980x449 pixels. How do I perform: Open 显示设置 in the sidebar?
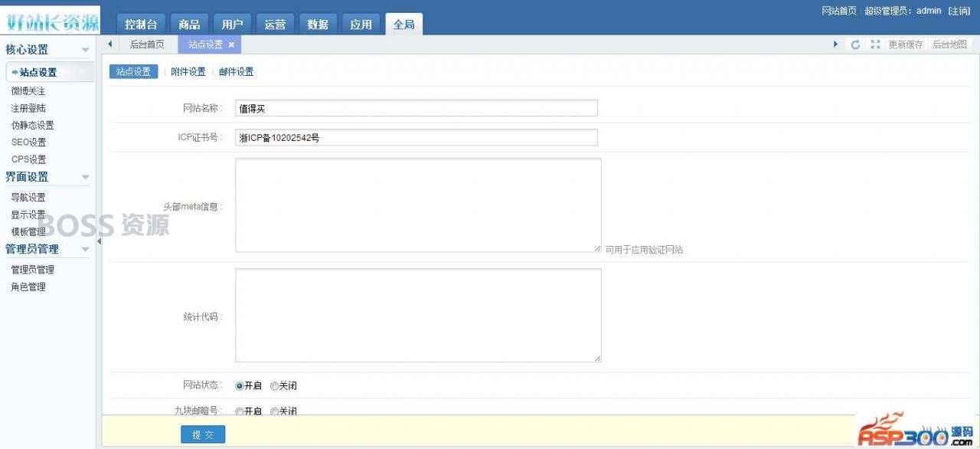coord(28,215)
